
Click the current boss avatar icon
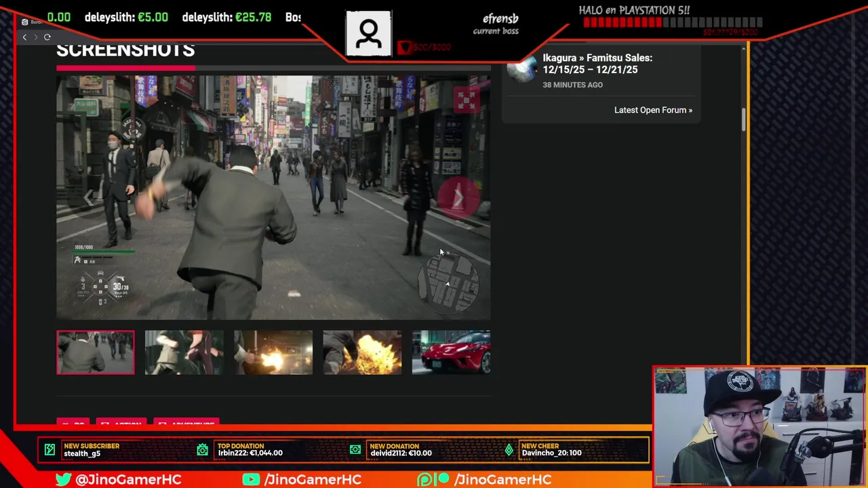coord(369,33)
